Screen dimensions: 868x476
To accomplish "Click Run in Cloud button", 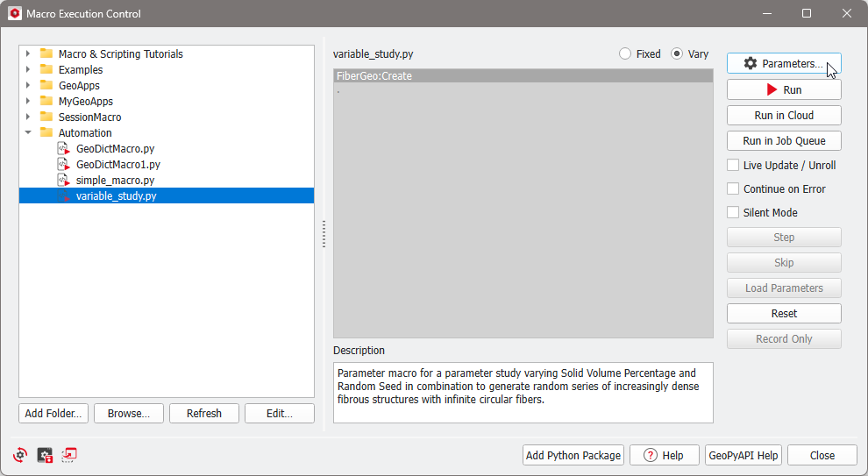I will tap(784, 115).
